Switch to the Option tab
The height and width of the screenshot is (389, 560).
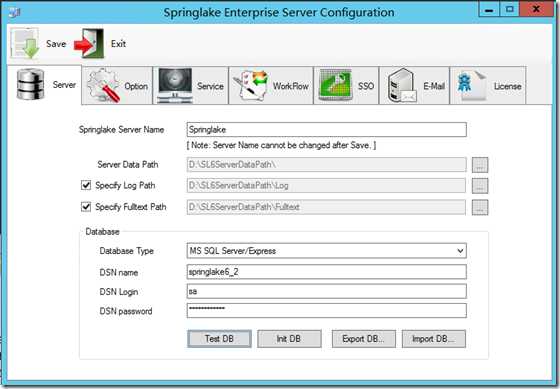117,86
